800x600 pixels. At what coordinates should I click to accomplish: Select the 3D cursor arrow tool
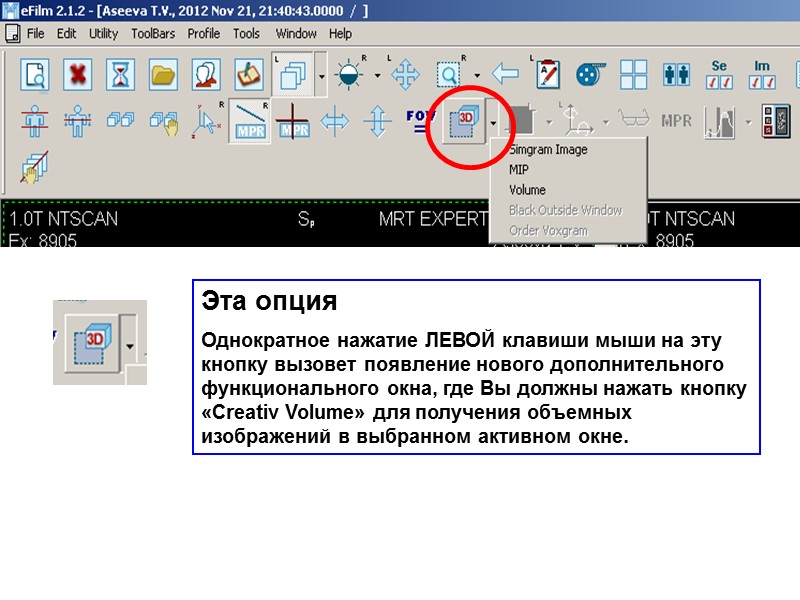[206, 121]
